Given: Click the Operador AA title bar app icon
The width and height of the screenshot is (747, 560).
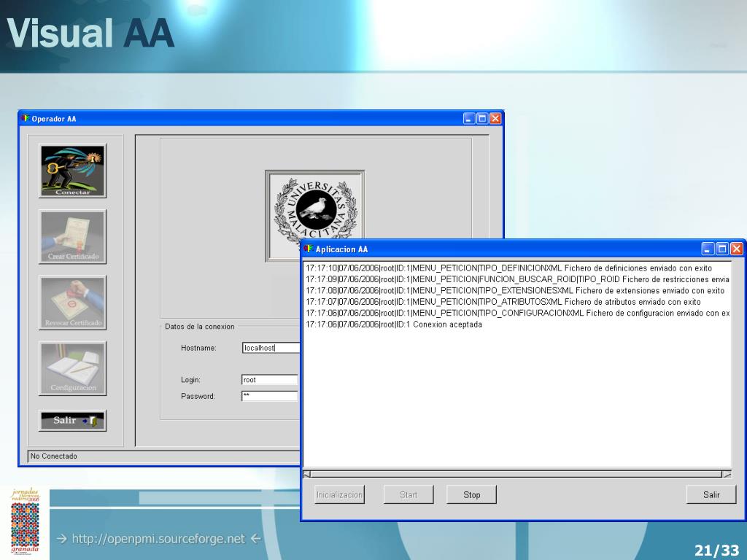Looking at the screenshot, I should coord(26,118).
